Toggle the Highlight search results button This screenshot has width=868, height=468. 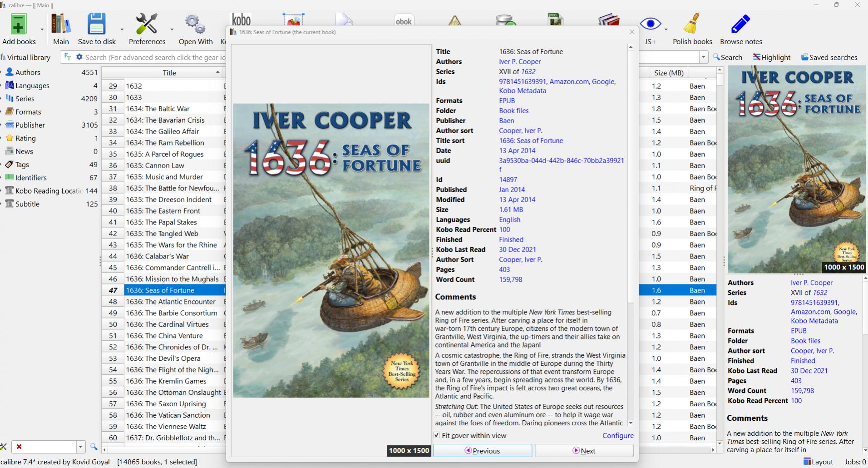(772, 57)
